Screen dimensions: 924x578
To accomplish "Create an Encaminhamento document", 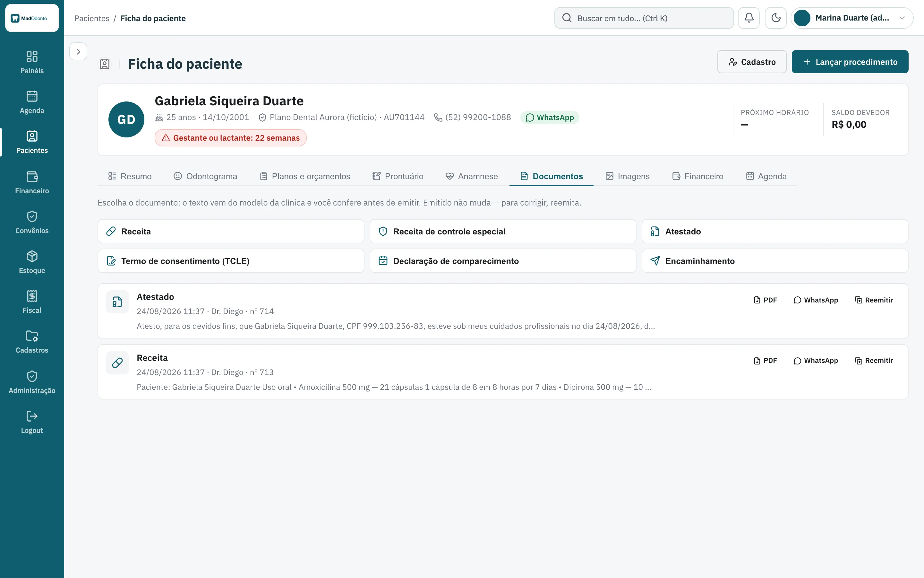I will click(775, 261).
